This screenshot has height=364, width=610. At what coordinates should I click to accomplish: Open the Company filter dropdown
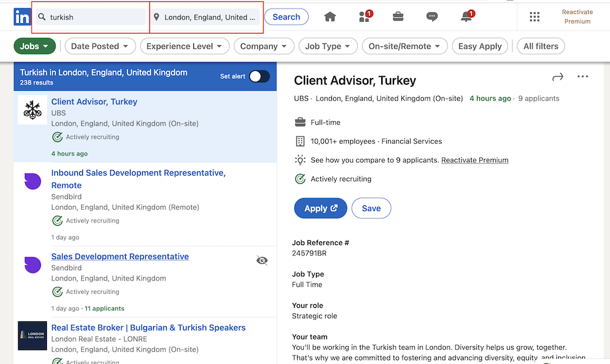(x=264, y=46)
